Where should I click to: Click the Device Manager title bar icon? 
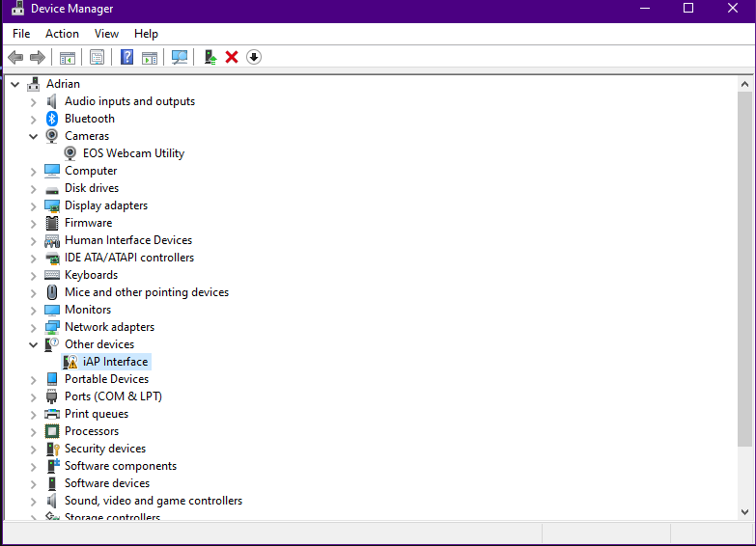(x=17, y=8)
